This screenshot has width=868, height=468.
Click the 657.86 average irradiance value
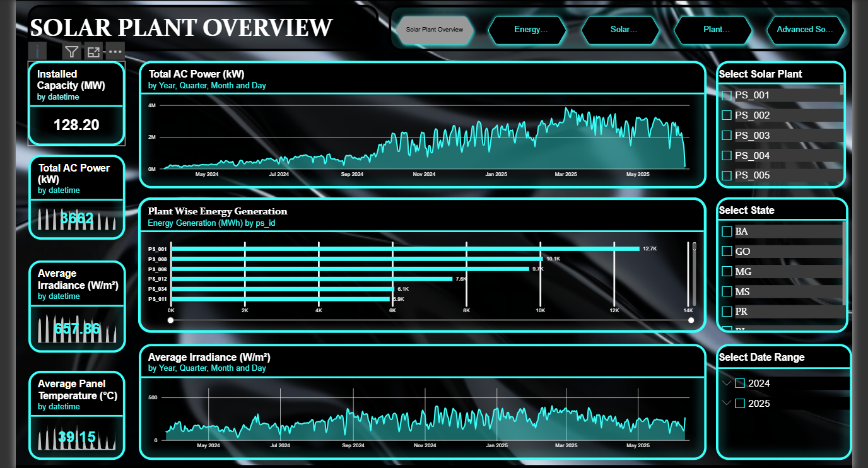pos(77,329)
